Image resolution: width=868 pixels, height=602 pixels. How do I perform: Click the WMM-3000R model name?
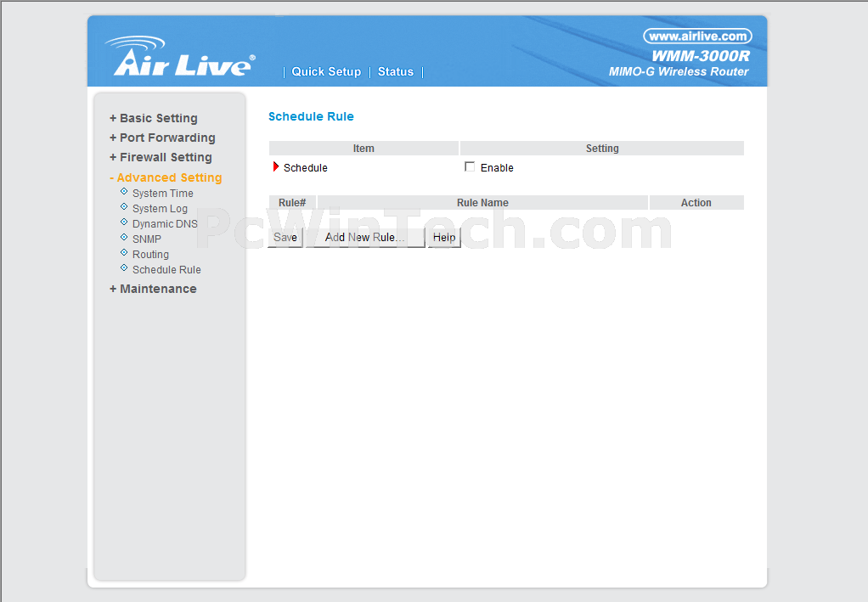pos(701,56)
